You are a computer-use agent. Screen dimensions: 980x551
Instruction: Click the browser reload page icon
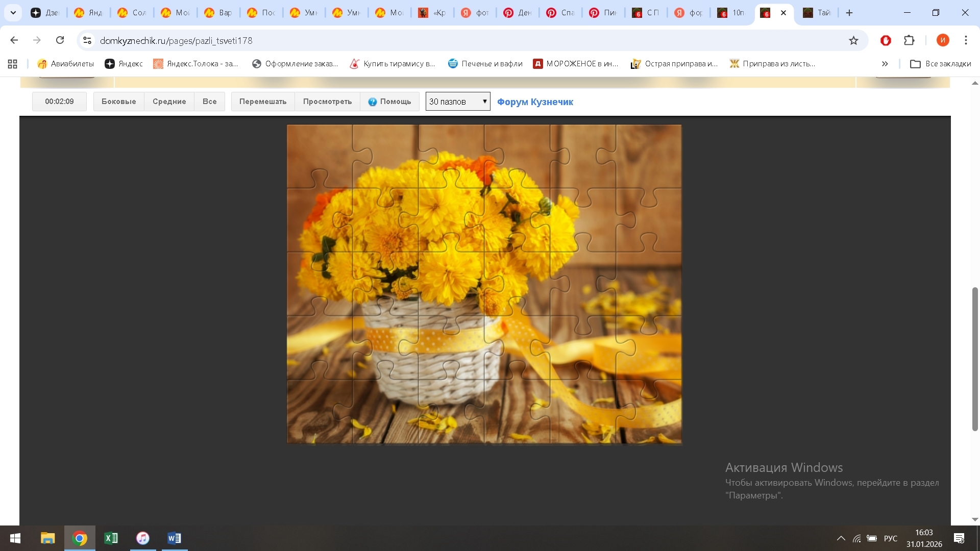[60, 40]
